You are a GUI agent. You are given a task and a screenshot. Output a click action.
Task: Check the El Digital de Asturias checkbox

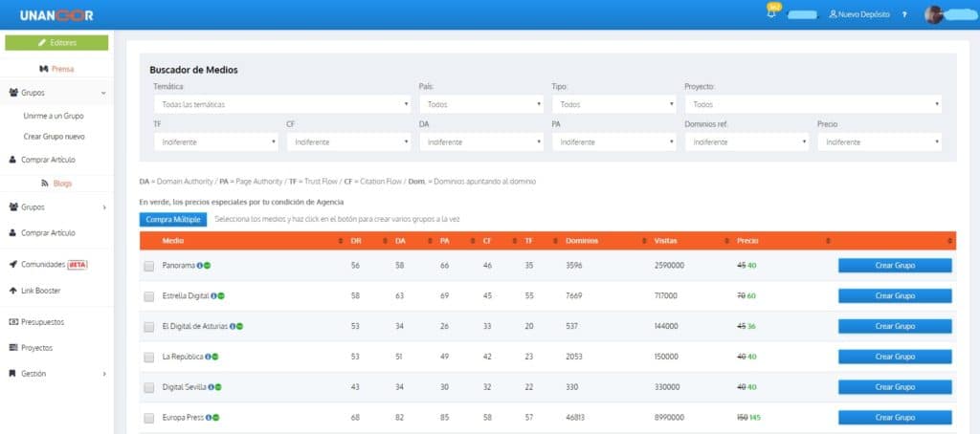click(148, 327)
